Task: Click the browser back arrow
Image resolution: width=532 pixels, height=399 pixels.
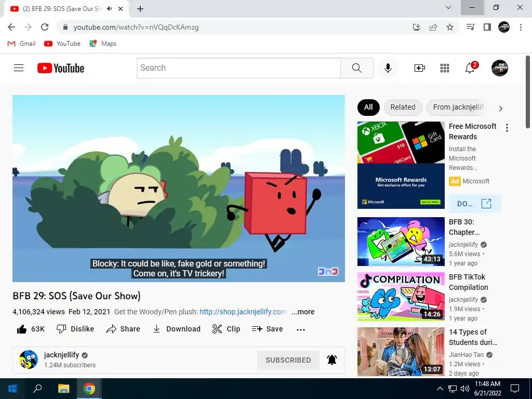Action: 11,27
